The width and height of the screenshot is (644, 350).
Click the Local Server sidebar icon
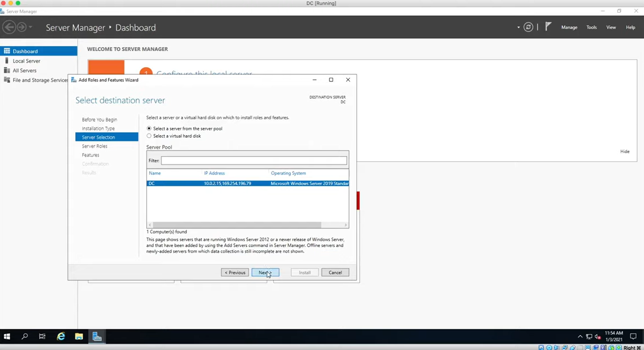click(7, 61)
